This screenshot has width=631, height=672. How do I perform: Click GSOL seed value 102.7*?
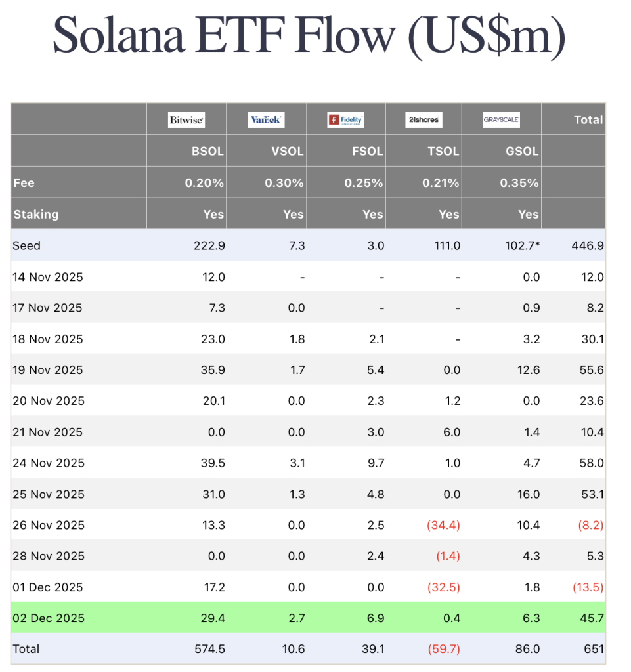click(519, 245)
